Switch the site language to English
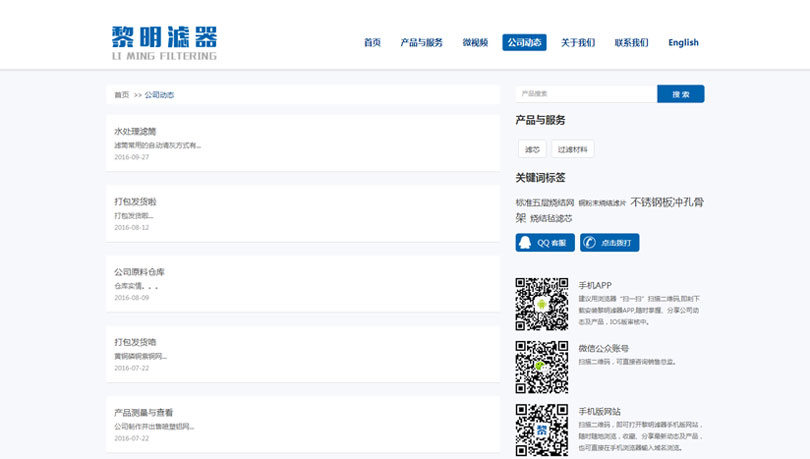This screenshot has width=810, height=459. [683, 43]
